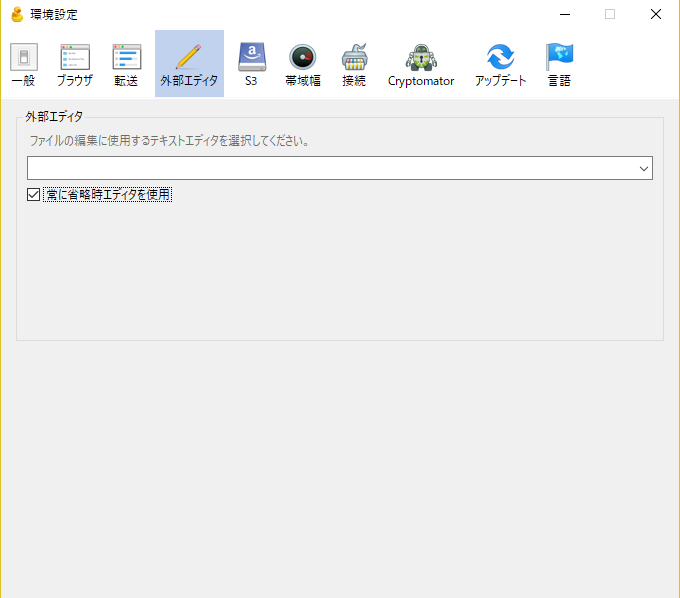The height and width of the screenshot is (598, 680).
Task: Click the text ファイルの編集に使用するテキストエディタを選択してください。
Action: click(169, 141)
